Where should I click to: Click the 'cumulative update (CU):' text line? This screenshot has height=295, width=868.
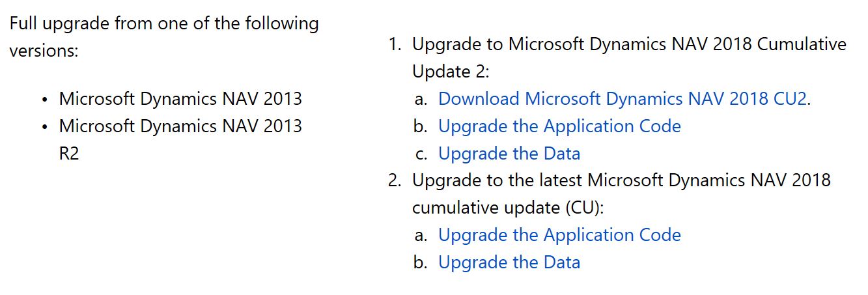pyautogui.click(x=508, y=208)
